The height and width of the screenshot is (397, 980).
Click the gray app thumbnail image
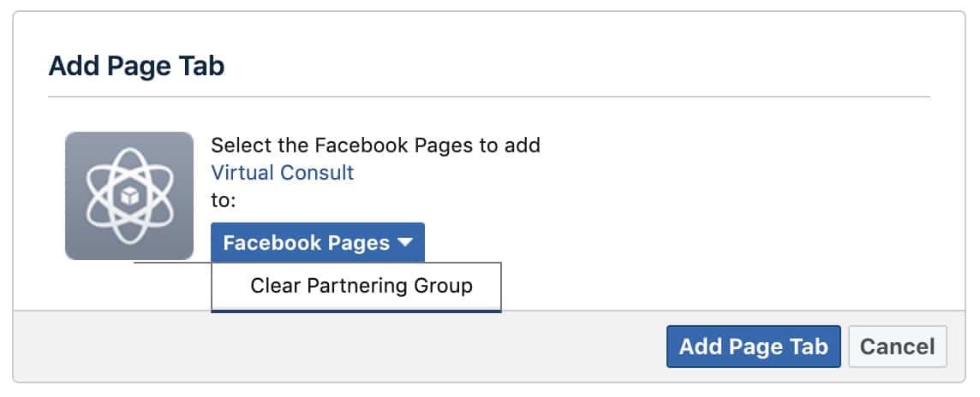tap(129, 195)
